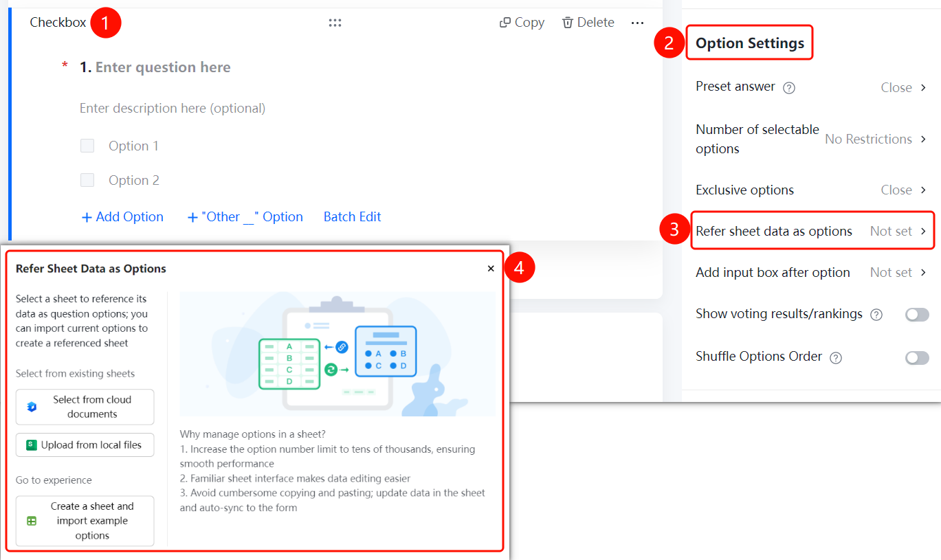Turn on Shuffle Options Order switch

pyautogui.click(x=917, y=357)
